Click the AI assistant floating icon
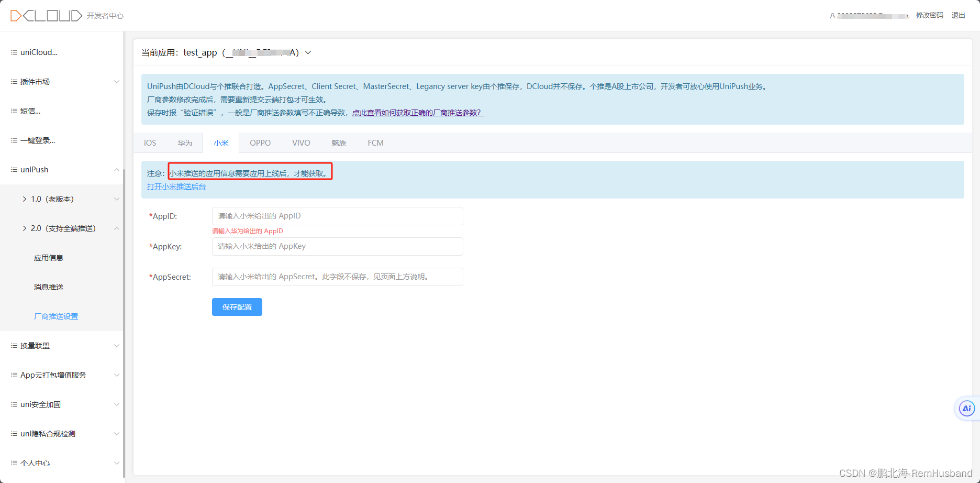Viewport: 980px width, 483px height. (966, 408)
